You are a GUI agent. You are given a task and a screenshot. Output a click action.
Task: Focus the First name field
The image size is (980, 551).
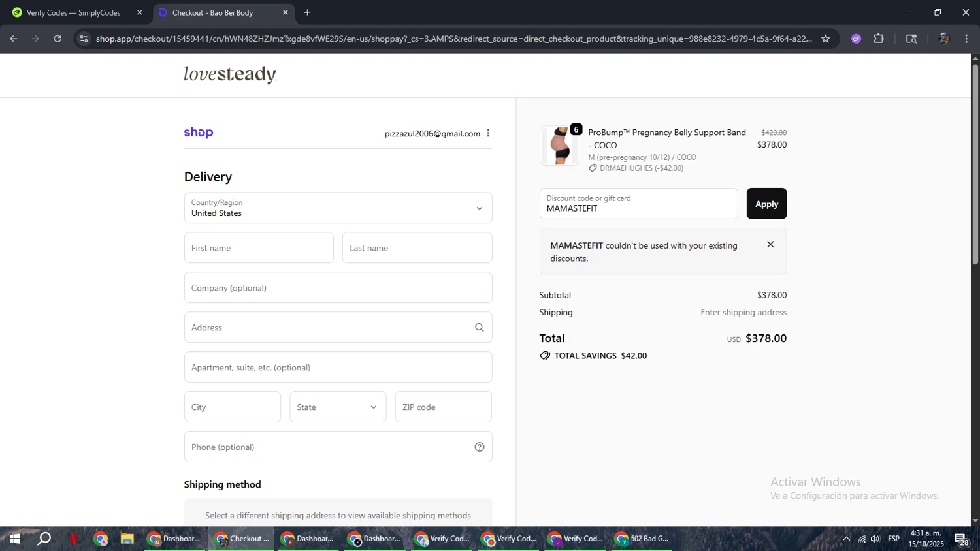tap(259, 248)
